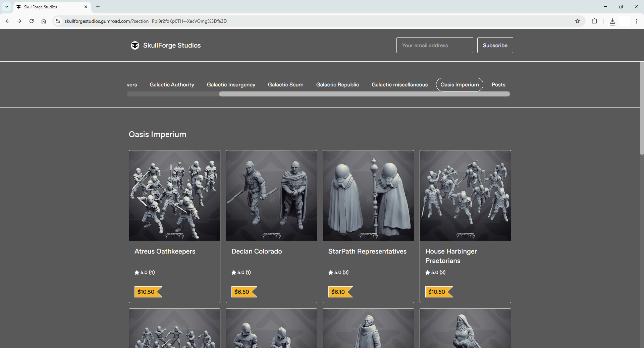Viewport: 644px width, 348px height.
Task: Switch to the Galactic Scum tab
Action: pyautogui.click(x=286, y=85)
